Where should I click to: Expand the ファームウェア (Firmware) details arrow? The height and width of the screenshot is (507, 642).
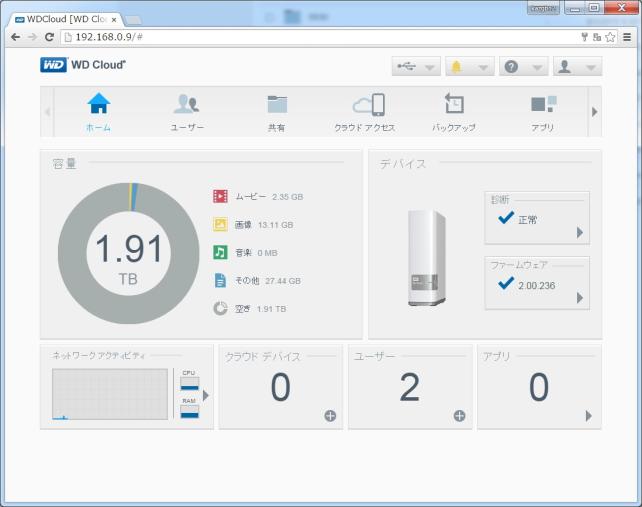click(x=579, y=298)
